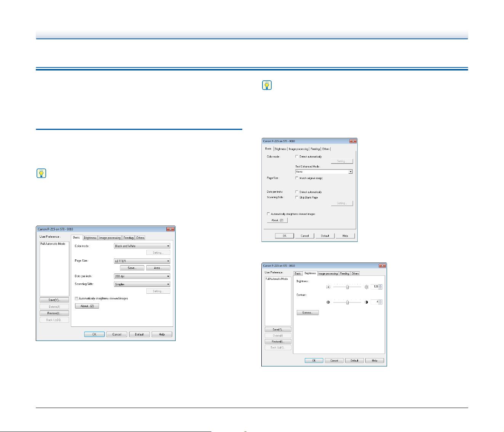Click Default in the Gamma-button dialog

coord(354,360)
